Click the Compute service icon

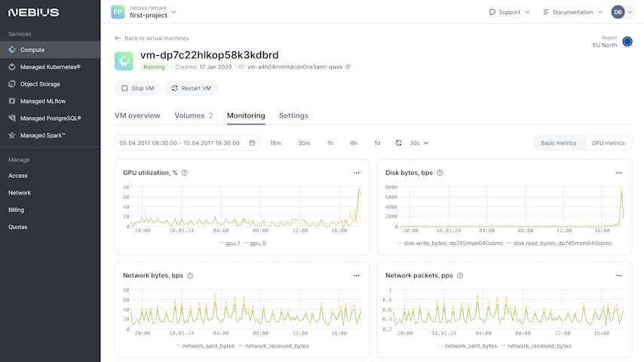click(12, 50)
